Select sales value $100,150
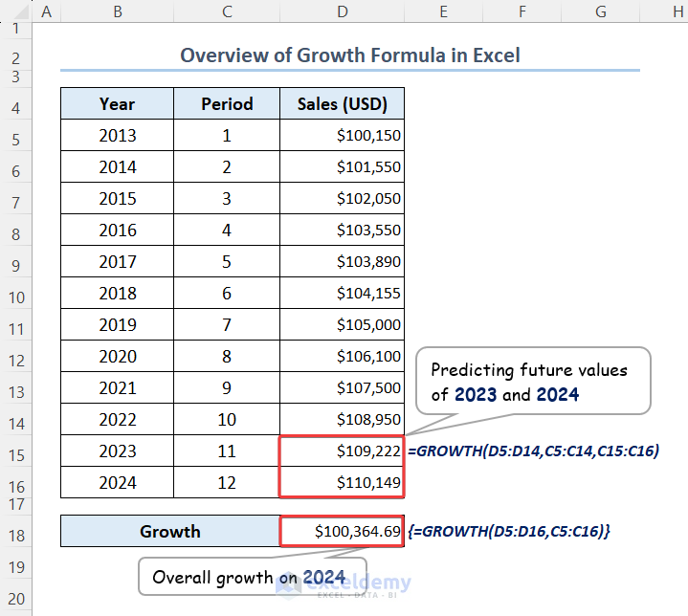This screenshot has height=616, width=688. click(x=343, y=135)
